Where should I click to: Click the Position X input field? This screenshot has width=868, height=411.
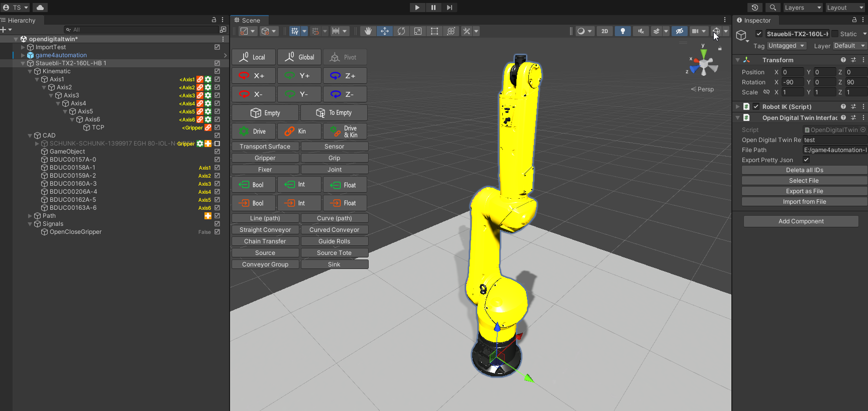792,72
